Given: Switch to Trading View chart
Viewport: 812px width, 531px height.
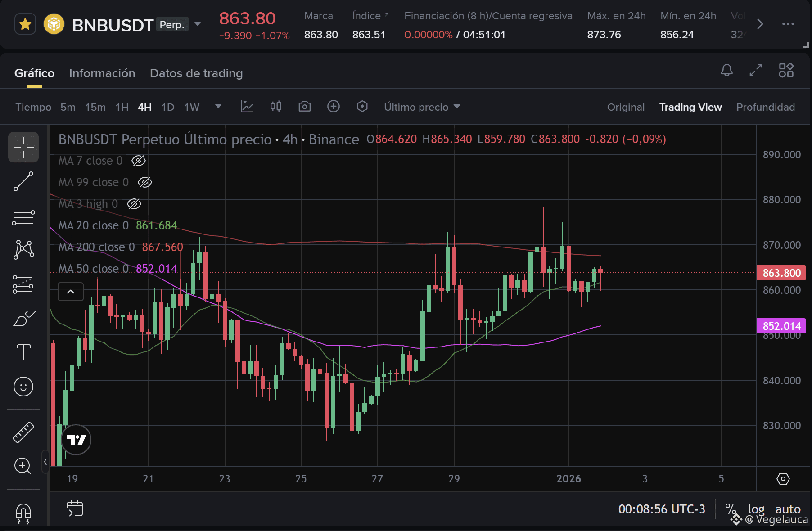Looking at the screenshot, I should [x=690, y=107].
